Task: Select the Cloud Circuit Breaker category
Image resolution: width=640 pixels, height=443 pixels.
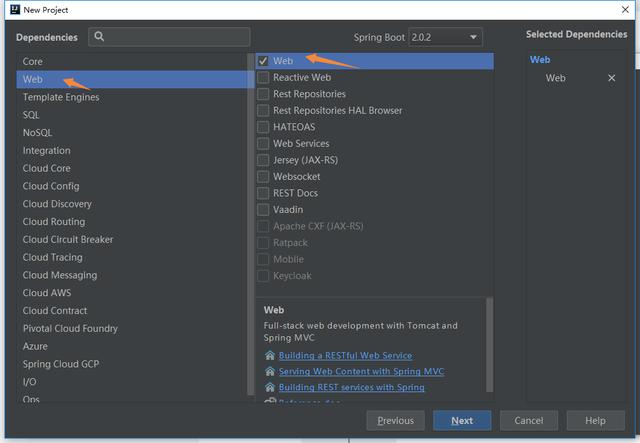Action: pos(133,240)
